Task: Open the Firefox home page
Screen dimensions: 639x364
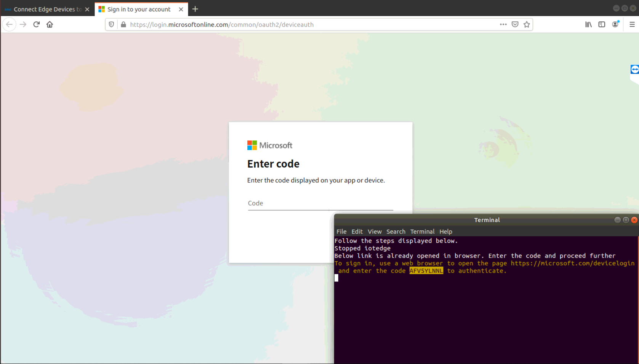Action: [x=50, y=24]
